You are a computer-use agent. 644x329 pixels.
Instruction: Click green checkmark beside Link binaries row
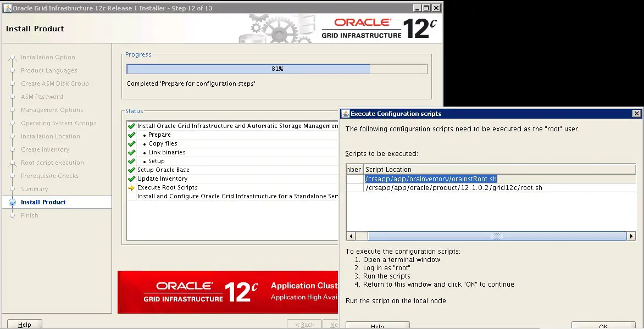(131, 152)
